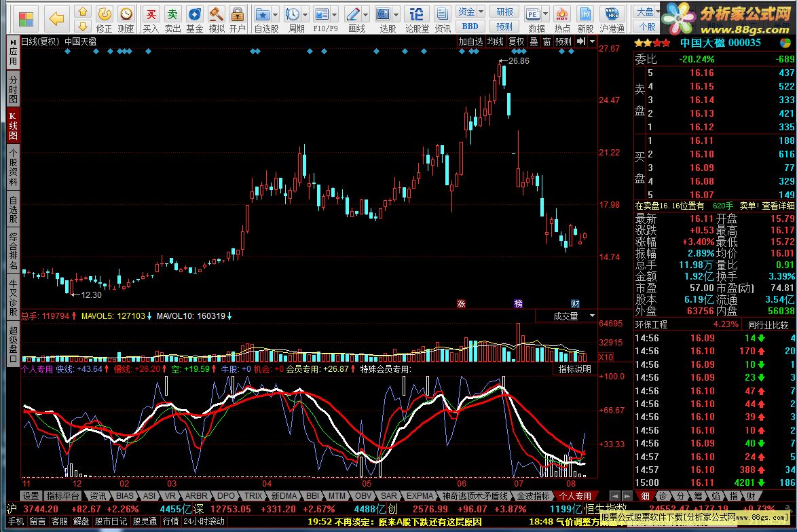Click the 同行业比较 industry comparison link
The image size is (797, 532).
768,324
